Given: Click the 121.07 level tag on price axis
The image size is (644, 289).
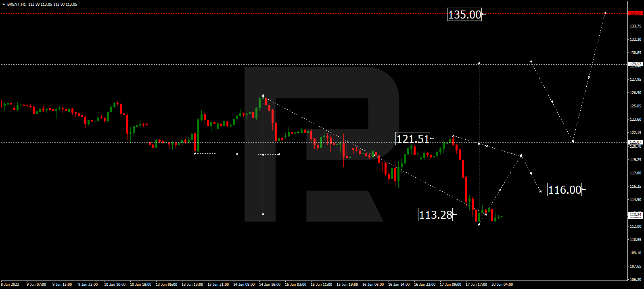Looking at the screenshot, I should tap(636, 142).
